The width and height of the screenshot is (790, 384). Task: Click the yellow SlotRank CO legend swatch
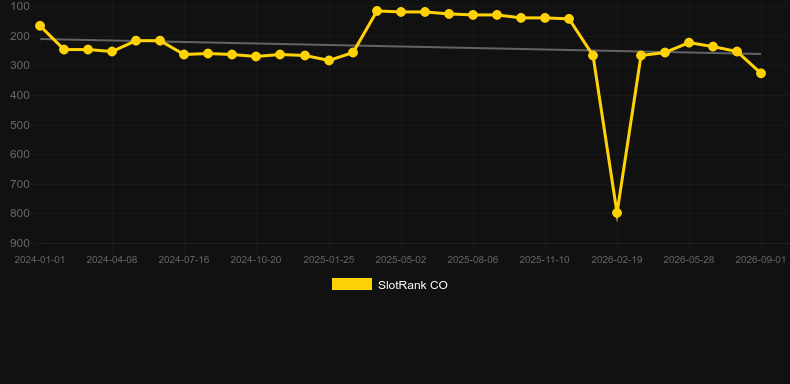click(352, 284)
